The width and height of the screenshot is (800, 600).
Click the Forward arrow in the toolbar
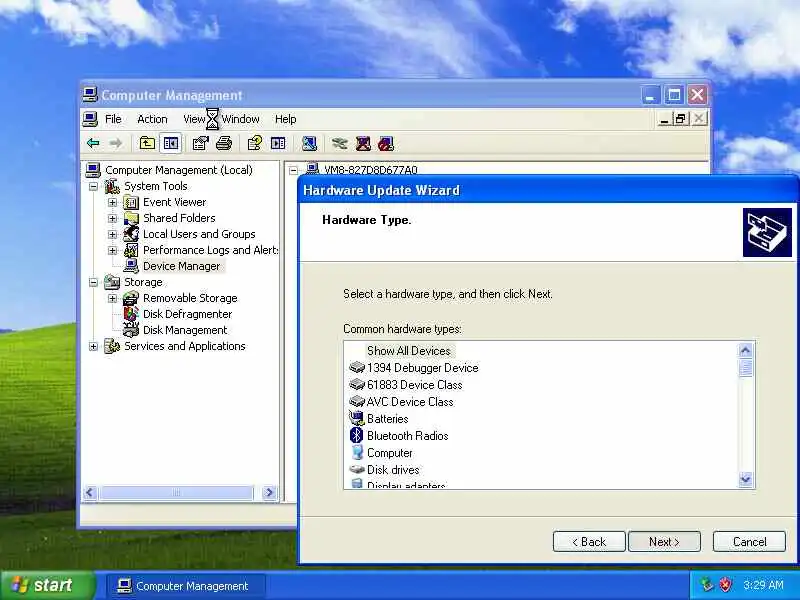pyautogui.click(x=116, y=143)
